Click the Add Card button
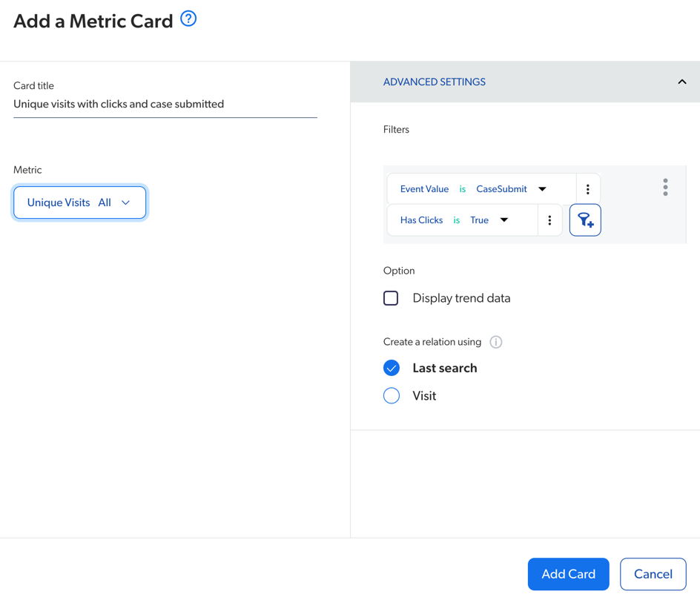The width and height of the screenshot is (700, 597). pos(568,574)
